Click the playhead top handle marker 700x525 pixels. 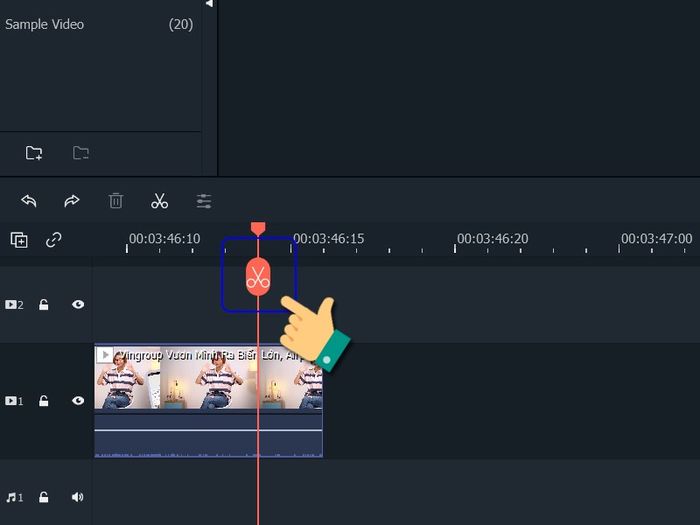[258, 228]
